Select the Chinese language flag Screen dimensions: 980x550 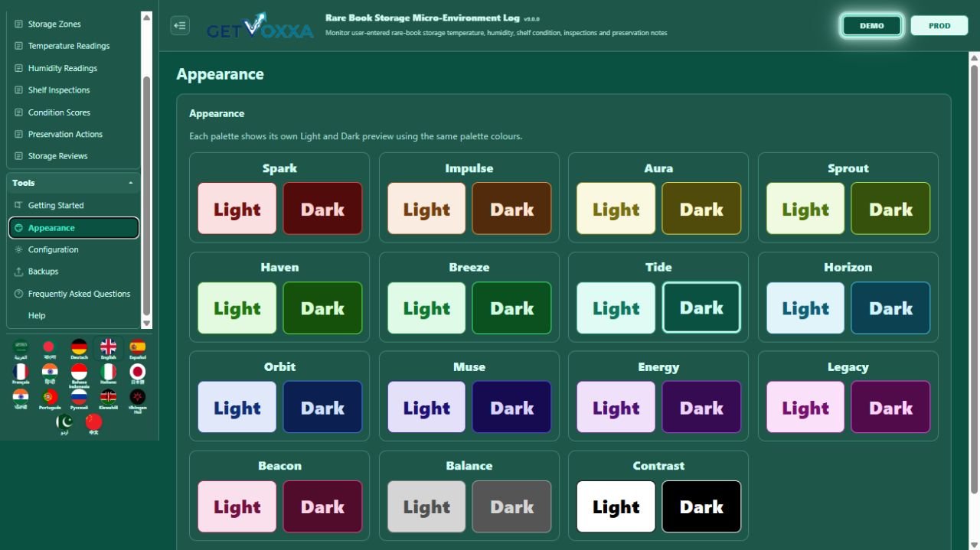click(x=93, y=425)
